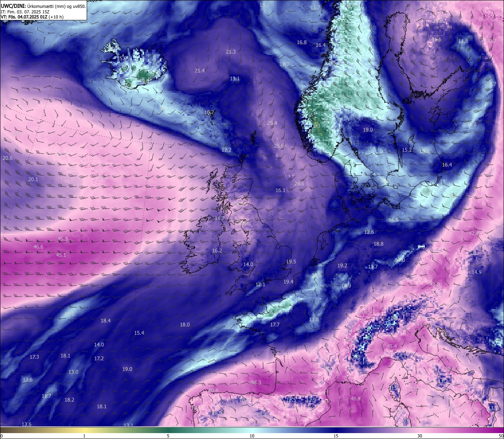Click the 21.4 value label
Image resolution: width=504 pixels, height=439 pixels.
(x=200, y=71)
